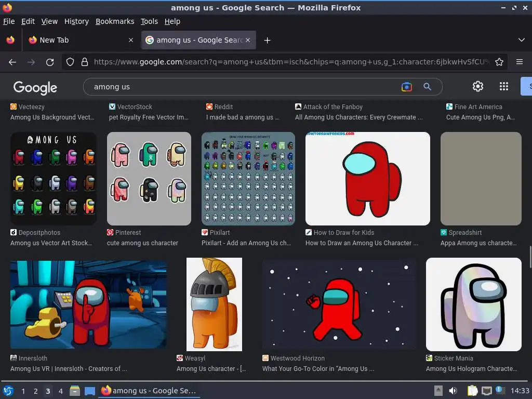
Task: Click the show desktop taskbar icon
Action: point(89,391)
